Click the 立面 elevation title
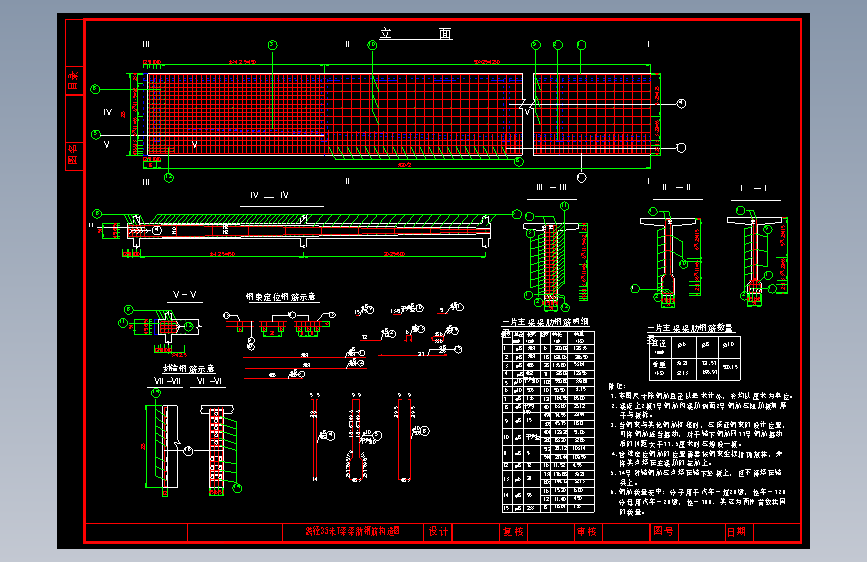This screenshot has width=867, height=562. (415, 33)
